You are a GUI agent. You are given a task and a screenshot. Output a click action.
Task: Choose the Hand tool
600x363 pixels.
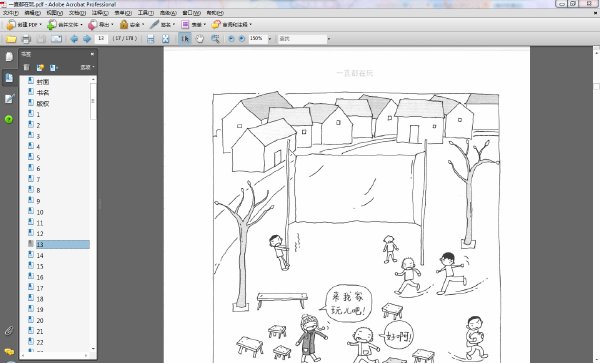pos(200,39)
